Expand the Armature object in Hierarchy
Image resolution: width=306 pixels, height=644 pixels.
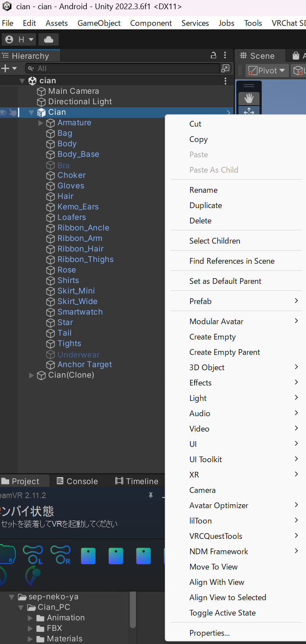coord(41,123)
